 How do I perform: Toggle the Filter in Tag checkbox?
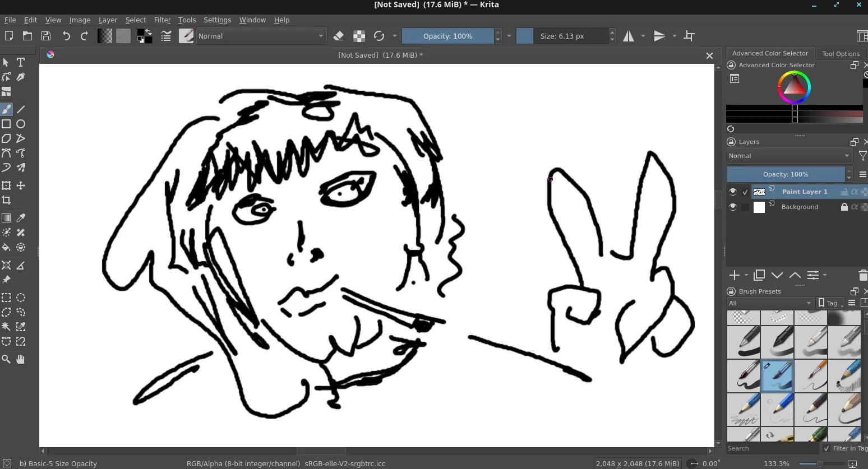827,448
